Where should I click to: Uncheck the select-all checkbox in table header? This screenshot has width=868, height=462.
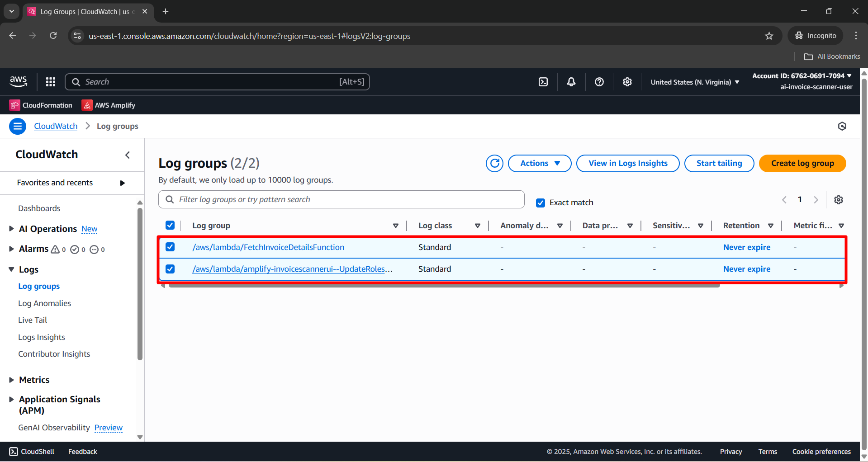click(x=170, y=225)
